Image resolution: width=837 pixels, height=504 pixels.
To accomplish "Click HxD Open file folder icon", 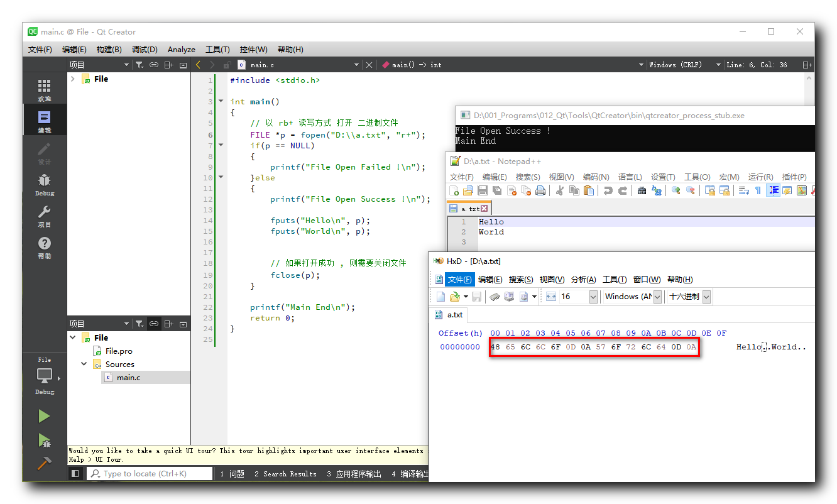I will (455, 297).
